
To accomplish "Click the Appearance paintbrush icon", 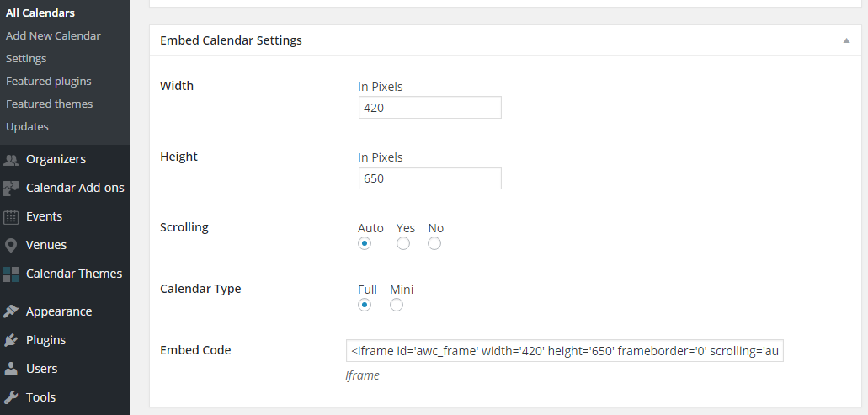I will tap(11, 311).
